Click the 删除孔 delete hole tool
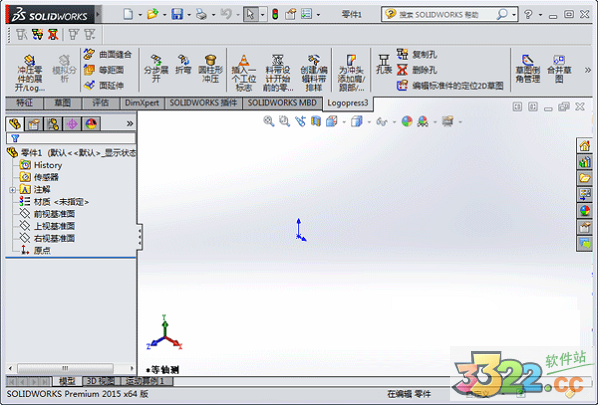 tap(417, 70)
